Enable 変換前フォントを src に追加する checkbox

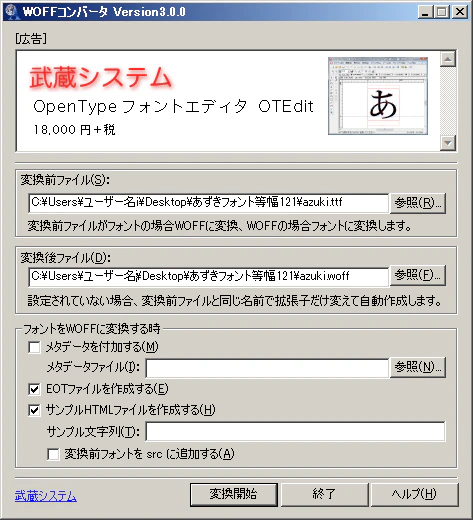[x=53, y=454]
